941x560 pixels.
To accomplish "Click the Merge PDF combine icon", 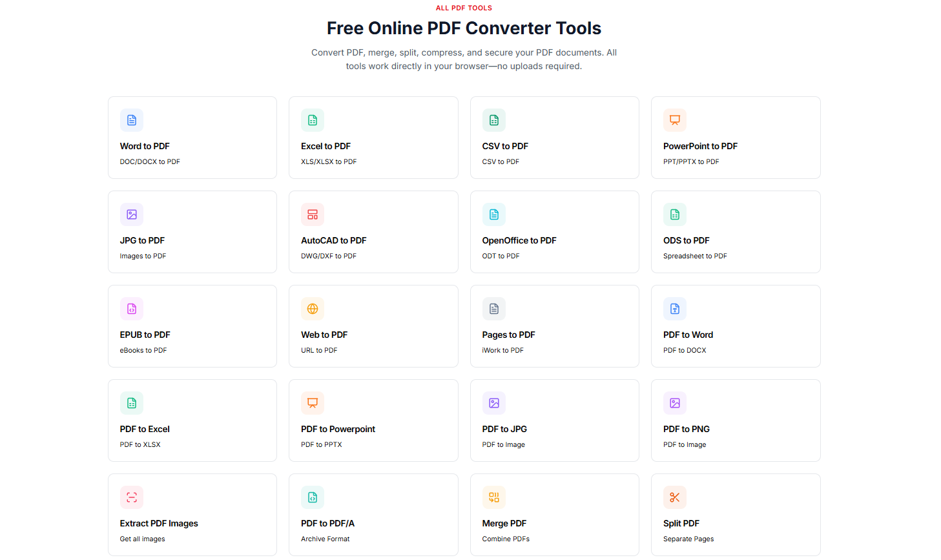I will [494, 497].
